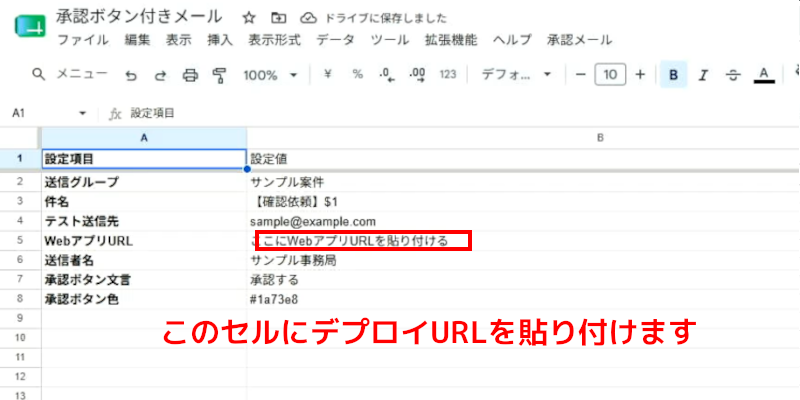Open the 編集 menu

[138, 40]
